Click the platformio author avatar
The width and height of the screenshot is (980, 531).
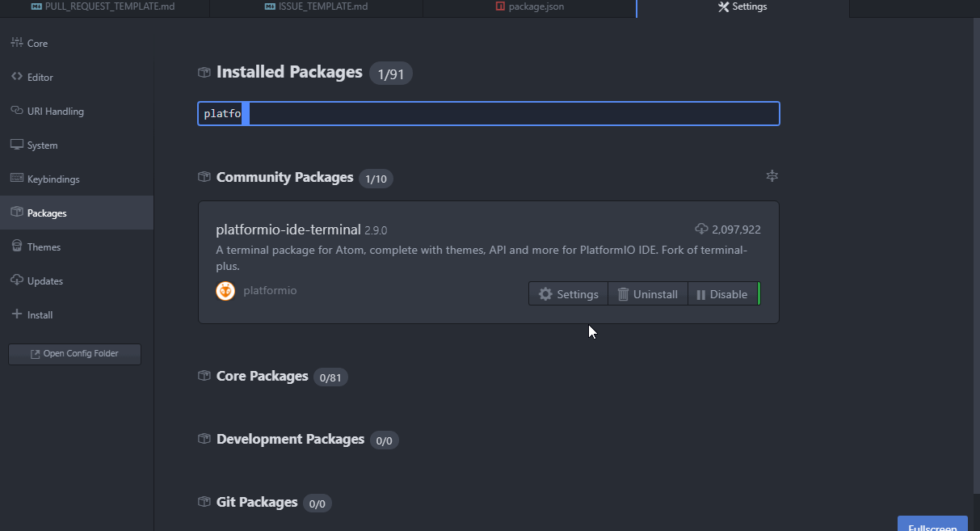coord(225,291)
